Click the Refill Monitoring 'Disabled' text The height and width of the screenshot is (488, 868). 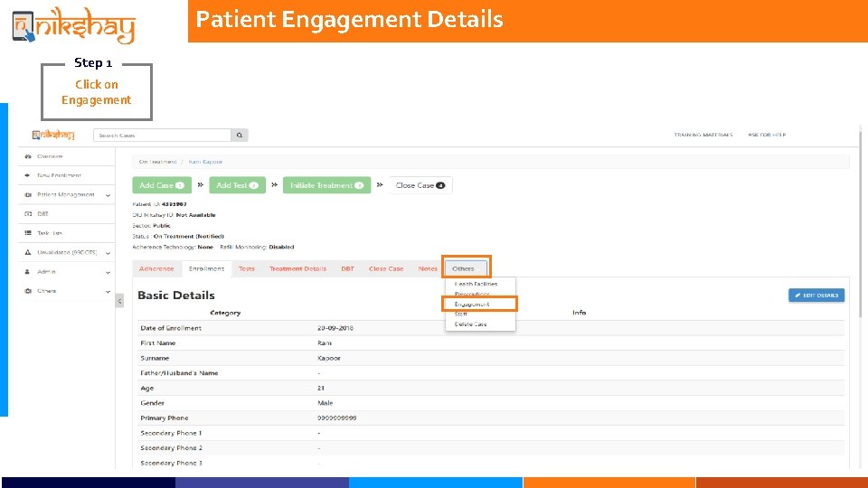coord(281,248)
